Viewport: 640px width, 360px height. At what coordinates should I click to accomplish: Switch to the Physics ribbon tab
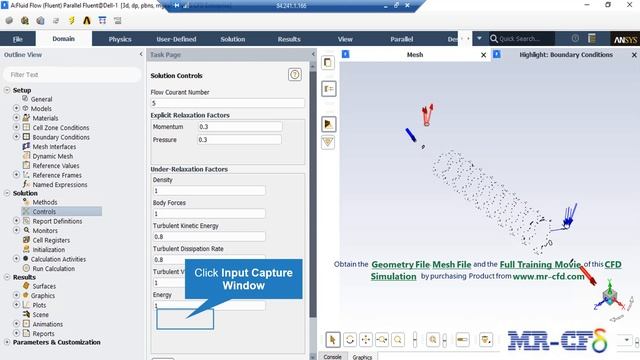[x=120, y=39]
